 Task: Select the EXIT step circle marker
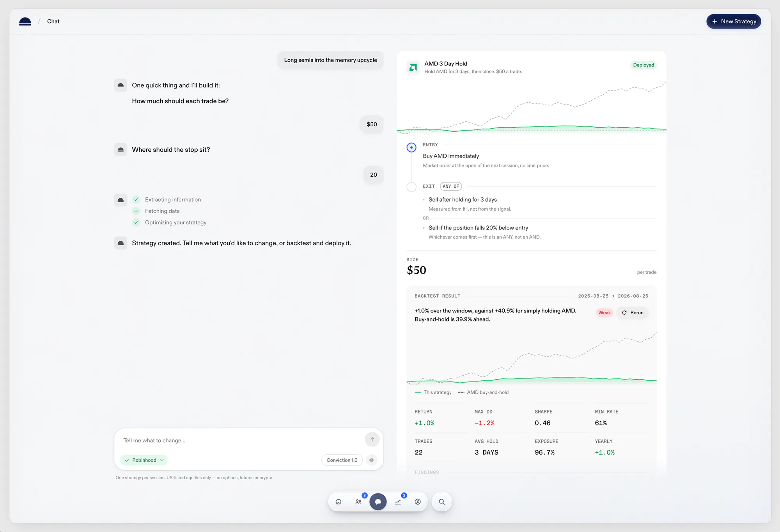[411, 187]
